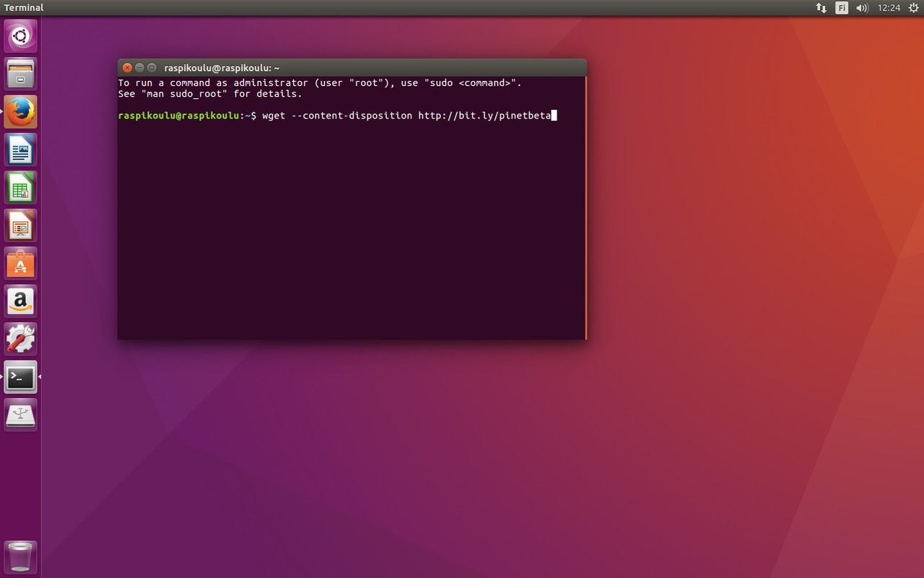Viewport: 924px width, 578px height.
Task: Open System Settings from launcher
Action: (20, 339)
